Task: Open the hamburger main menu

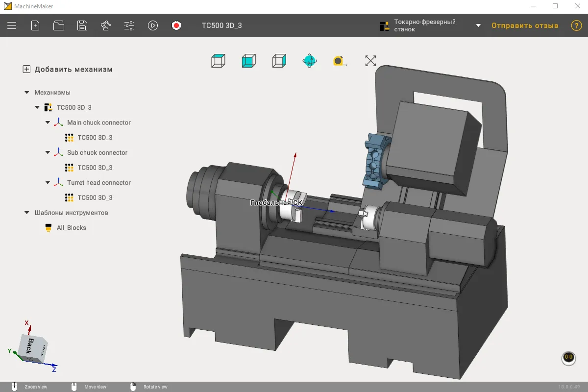Action: pos(12,25)
